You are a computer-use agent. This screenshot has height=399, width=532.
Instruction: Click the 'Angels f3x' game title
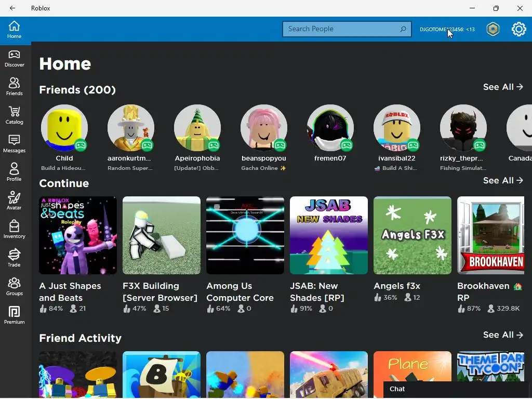pyautogui.click(x=397, y=286)
